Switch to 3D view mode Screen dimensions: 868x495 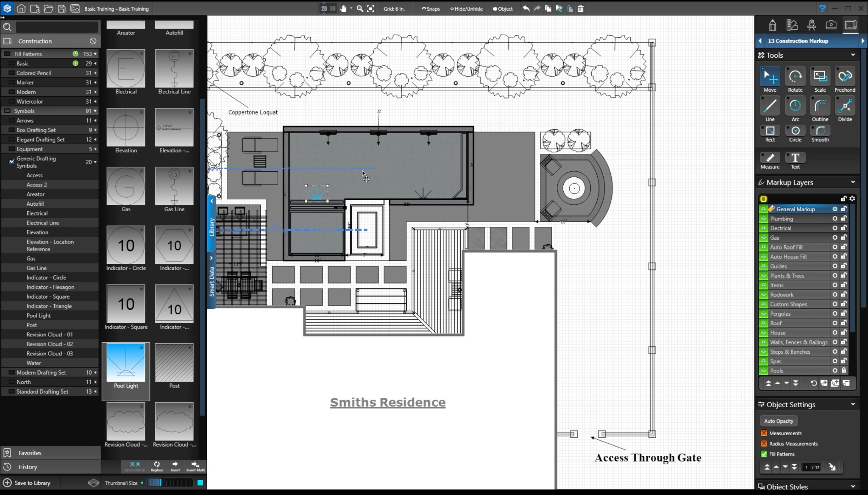333,8
